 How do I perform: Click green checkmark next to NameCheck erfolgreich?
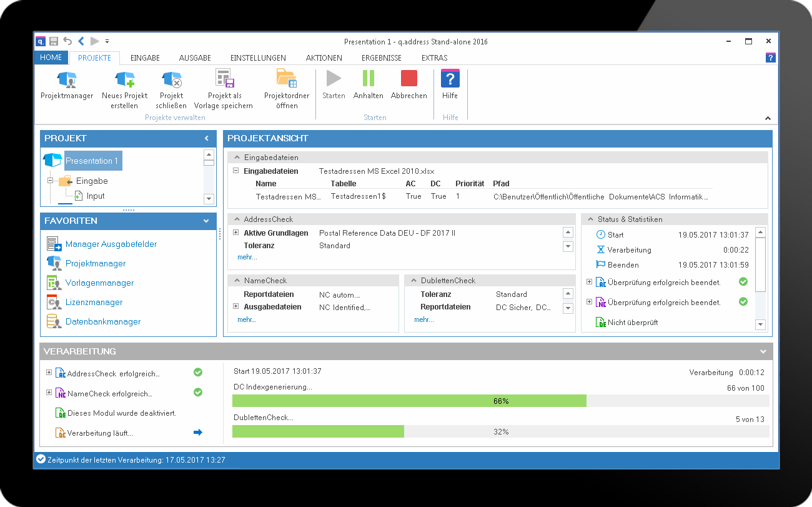(x=198, y=393)
